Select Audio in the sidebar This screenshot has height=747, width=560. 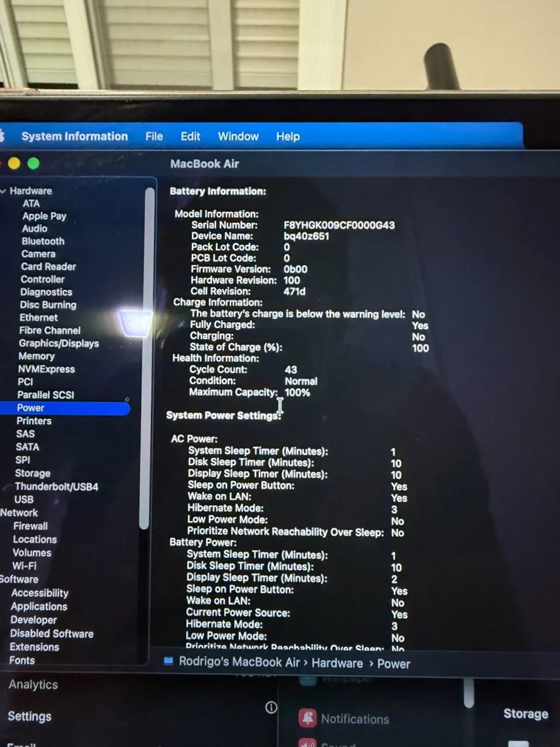coord(34,229)
